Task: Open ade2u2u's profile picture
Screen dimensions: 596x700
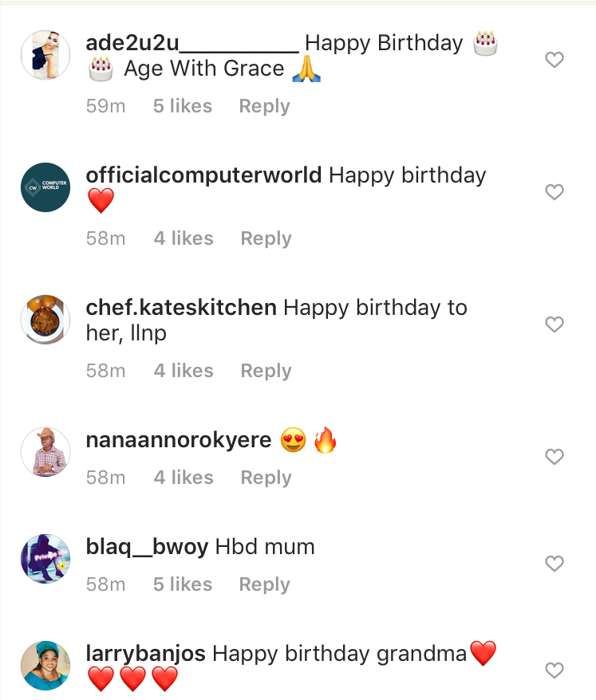Action: [45, 55]
